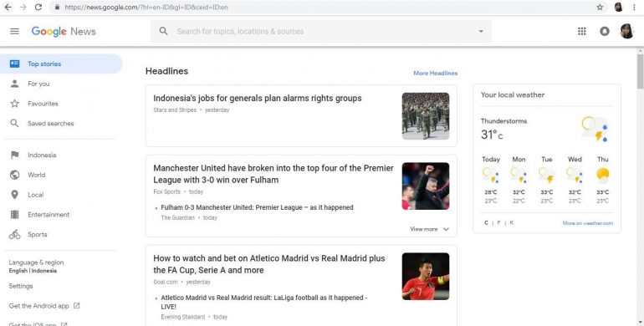The width and height of the screenshot is (644, 326).
Task: Click the Fox Sports source label
Action: [166, 191]
